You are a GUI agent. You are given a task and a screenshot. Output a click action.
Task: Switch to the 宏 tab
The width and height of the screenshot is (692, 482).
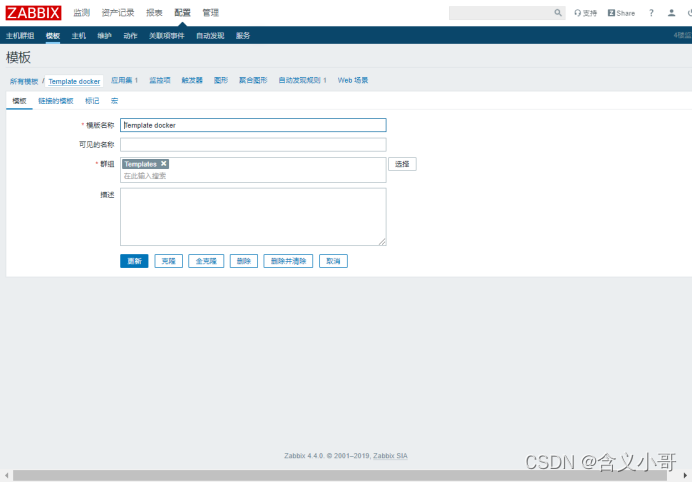[x=114, y=101]
